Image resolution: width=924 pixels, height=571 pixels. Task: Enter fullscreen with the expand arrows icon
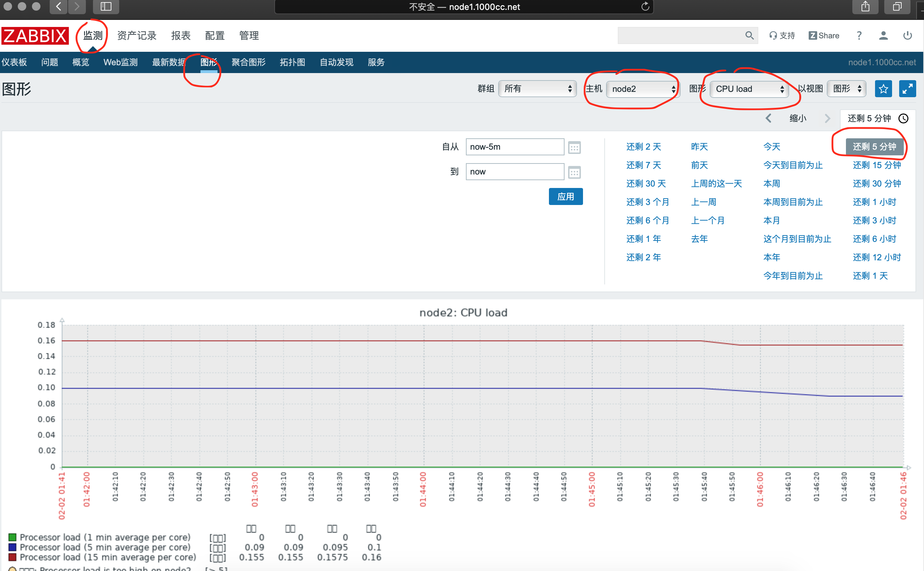907,89
